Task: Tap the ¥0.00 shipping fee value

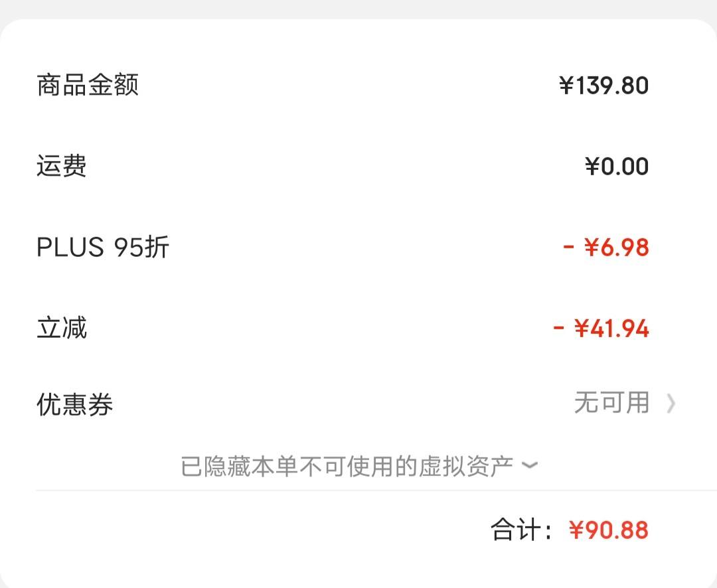Action: [x=616, y=166]
